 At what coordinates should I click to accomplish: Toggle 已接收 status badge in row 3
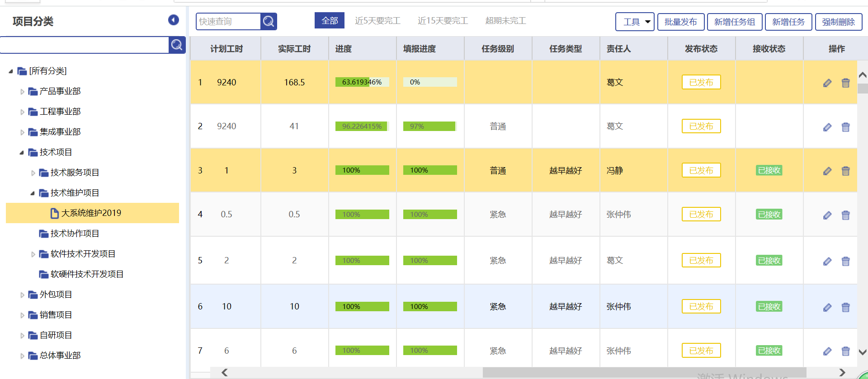pos(769,170)
